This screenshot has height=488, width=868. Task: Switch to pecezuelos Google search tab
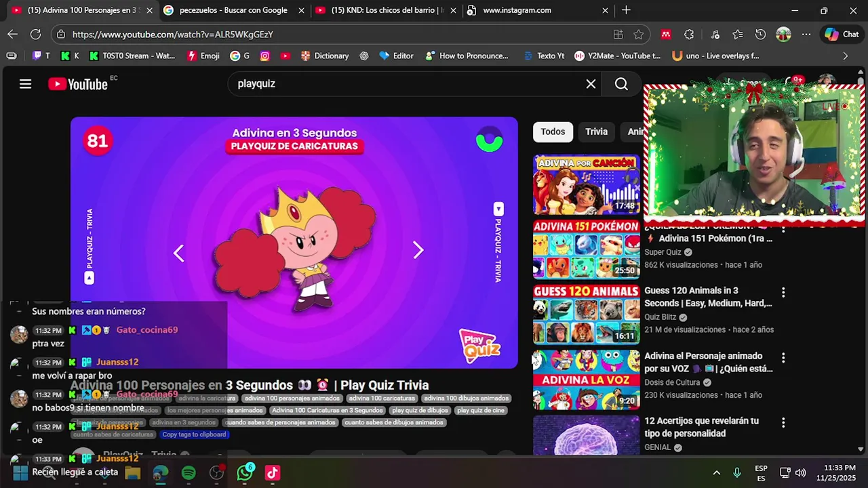click(234, 10)
